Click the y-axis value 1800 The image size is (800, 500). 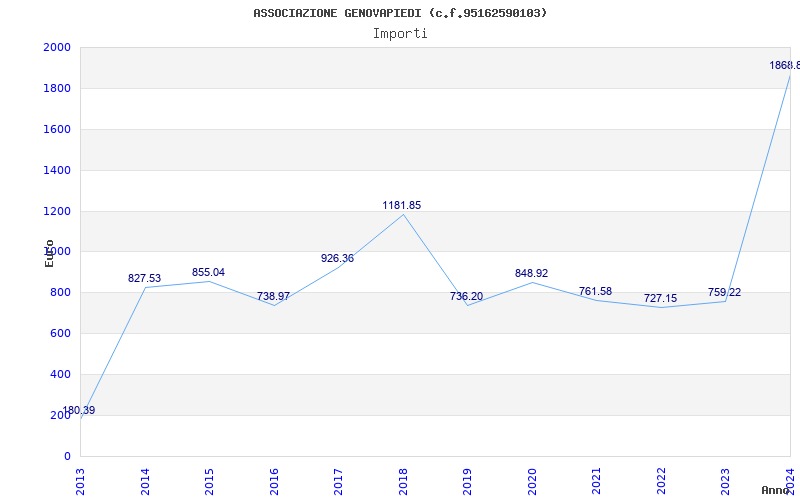(57, 88)
